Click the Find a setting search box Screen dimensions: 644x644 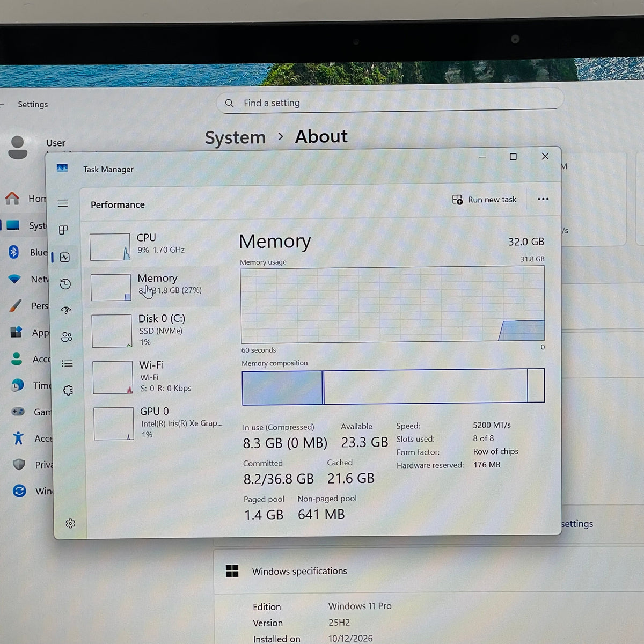[390, 101]
